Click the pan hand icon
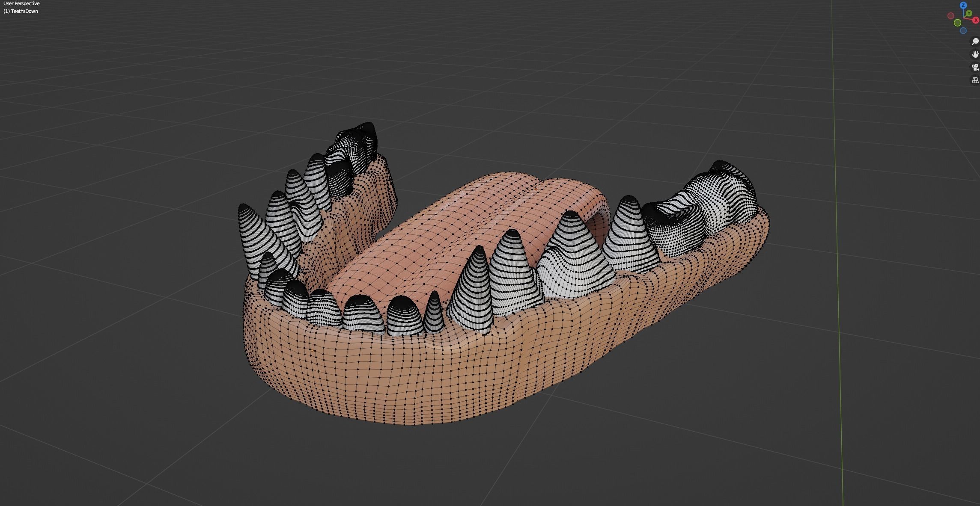 [975, 54]
